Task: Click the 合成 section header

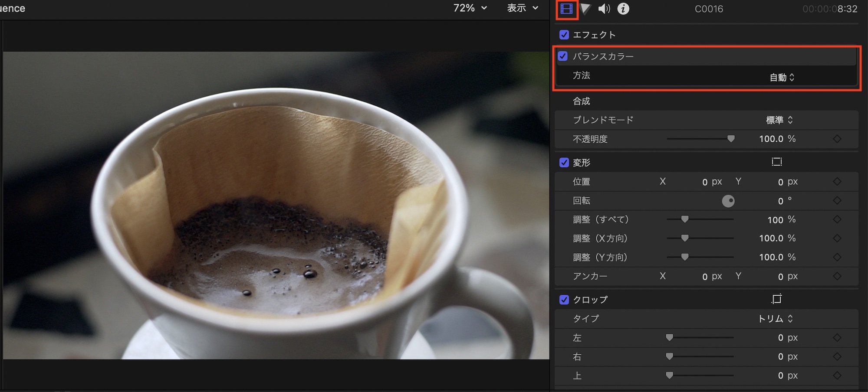Action: point(582,101)
